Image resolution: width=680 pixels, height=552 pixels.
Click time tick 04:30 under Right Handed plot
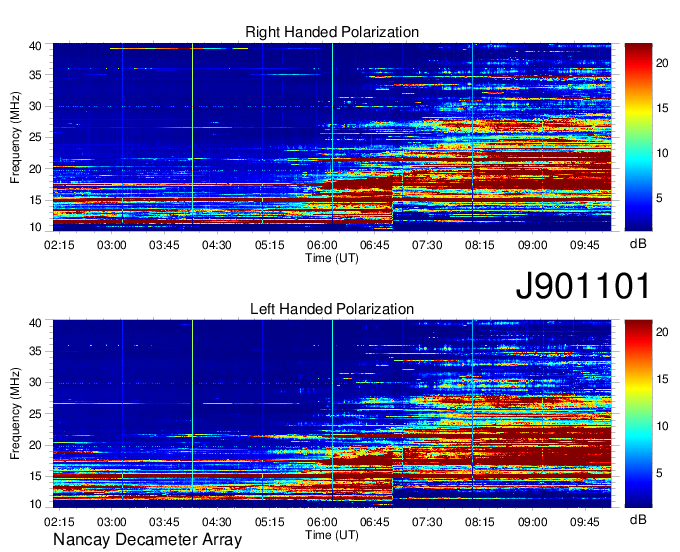[x=216, y=245]
